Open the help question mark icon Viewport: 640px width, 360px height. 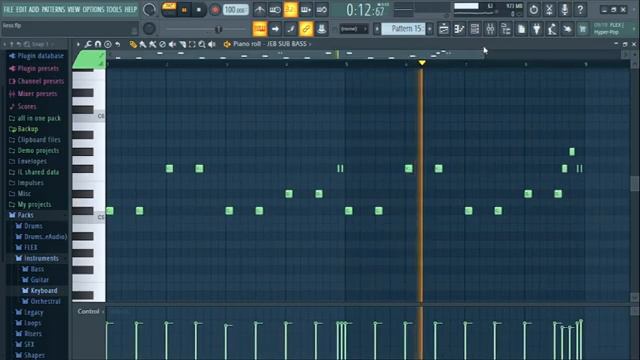click(x=580, y=9)
